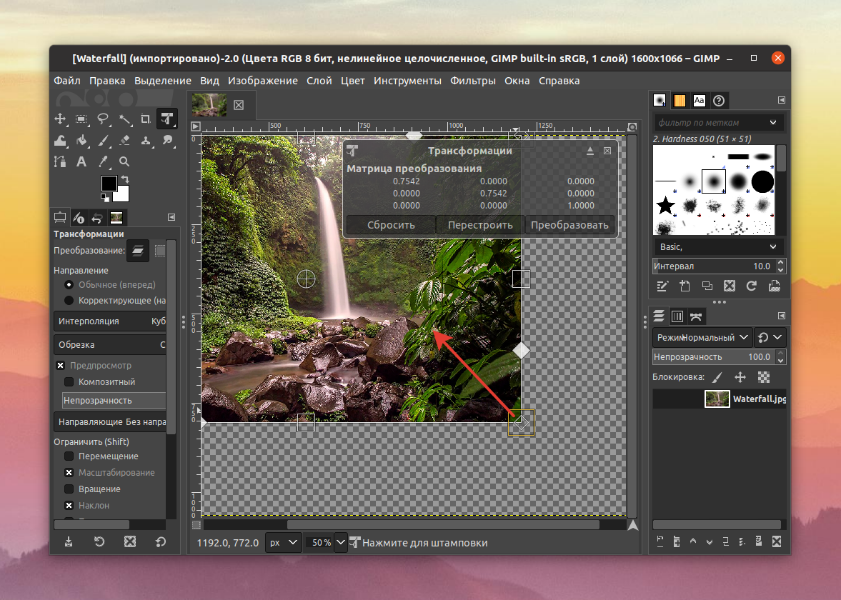
Task: Click the black foreground color swatch
Action: [109, 184]
